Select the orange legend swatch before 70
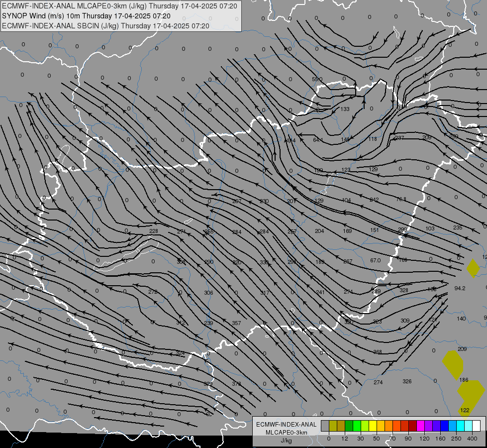This screenshot has width=487, height=448. (x=389, y=426)
